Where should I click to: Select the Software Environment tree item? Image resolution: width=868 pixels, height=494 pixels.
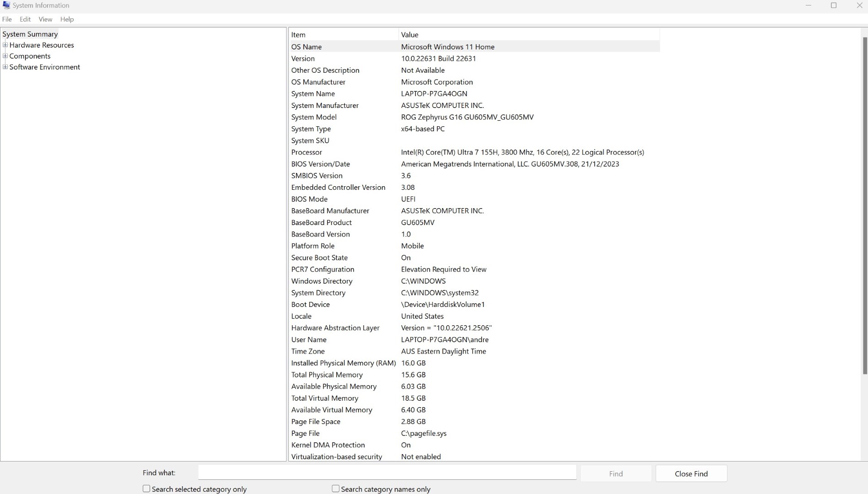[x=44, y=67]
